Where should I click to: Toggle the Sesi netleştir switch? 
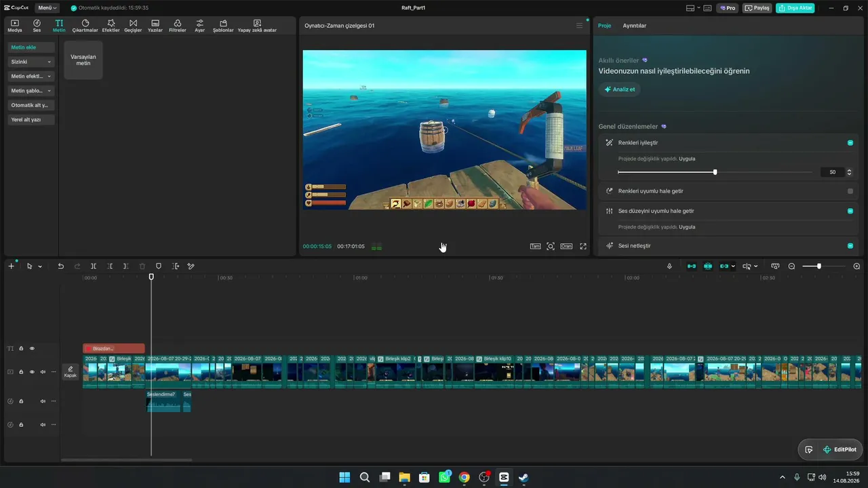coord(850,245)
